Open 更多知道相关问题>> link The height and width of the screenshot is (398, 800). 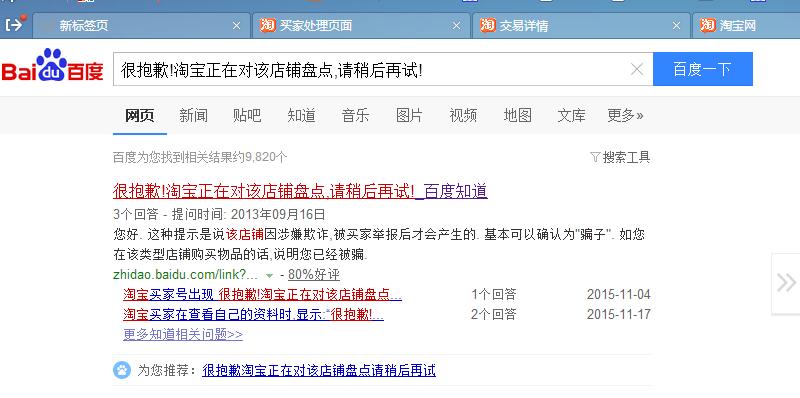[x=183, y=335]
